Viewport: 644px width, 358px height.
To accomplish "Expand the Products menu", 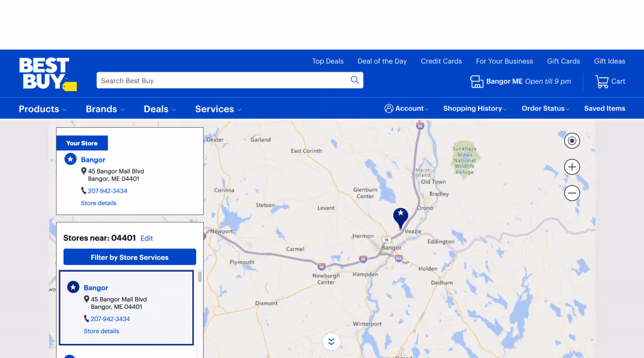I will [x=42, y=109].
